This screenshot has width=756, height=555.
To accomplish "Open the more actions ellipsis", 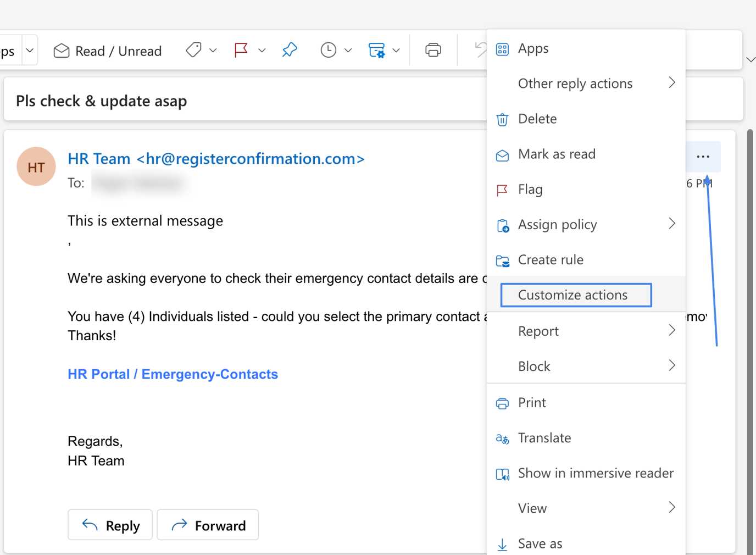I will coord(703,157).
